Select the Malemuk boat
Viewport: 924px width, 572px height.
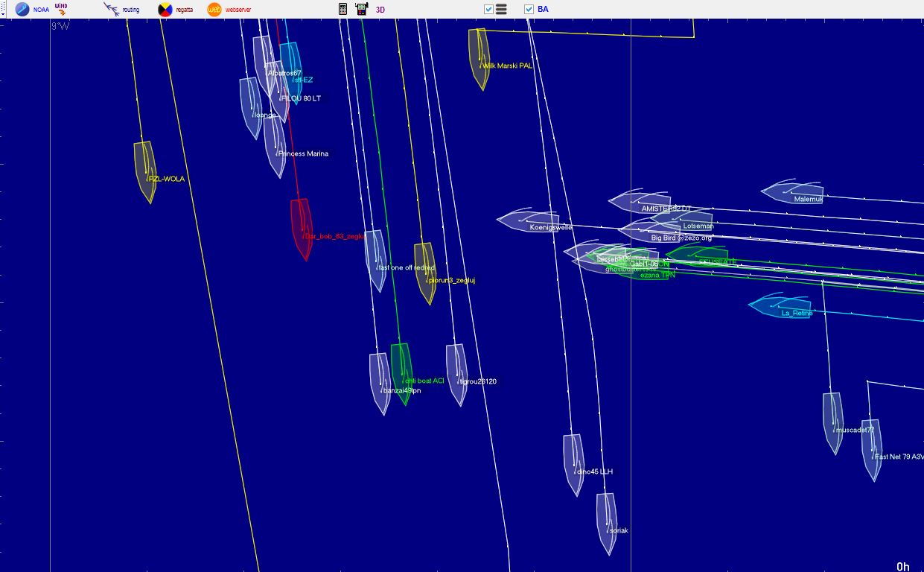click(x=792, y=191)
